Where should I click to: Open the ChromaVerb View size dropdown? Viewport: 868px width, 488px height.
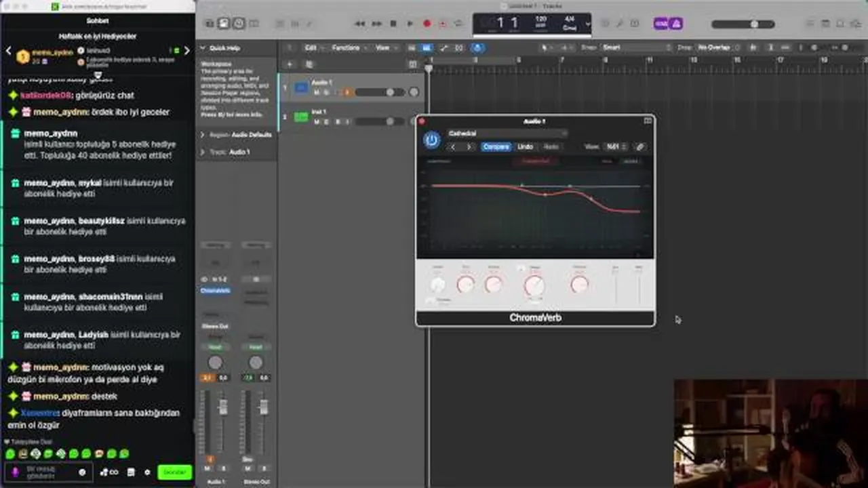pyautogui.click(x=616, y=147)
